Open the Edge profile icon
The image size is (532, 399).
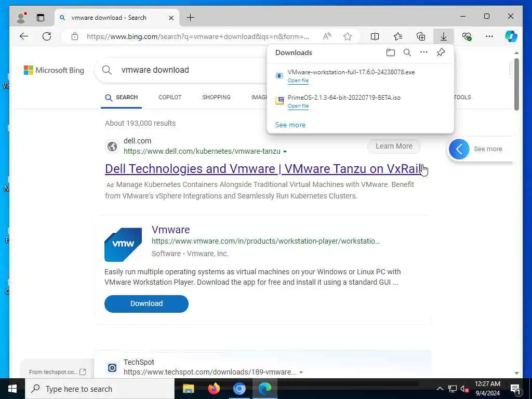click(x=21, y=18)
